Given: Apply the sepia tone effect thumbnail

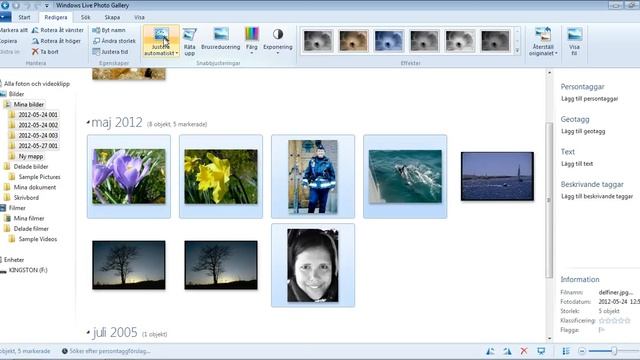Looking at the screenshot, I should 353,40.
